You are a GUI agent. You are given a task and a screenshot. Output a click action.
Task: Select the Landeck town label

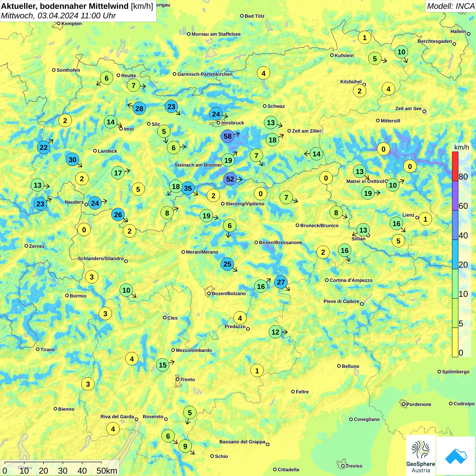107,151
